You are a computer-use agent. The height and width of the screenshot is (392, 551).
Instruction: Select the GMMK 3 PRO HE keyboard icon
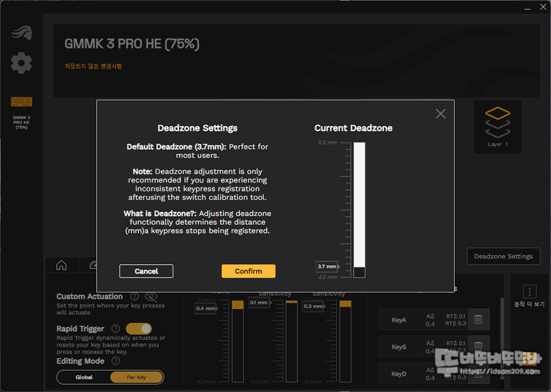(21, 102)
